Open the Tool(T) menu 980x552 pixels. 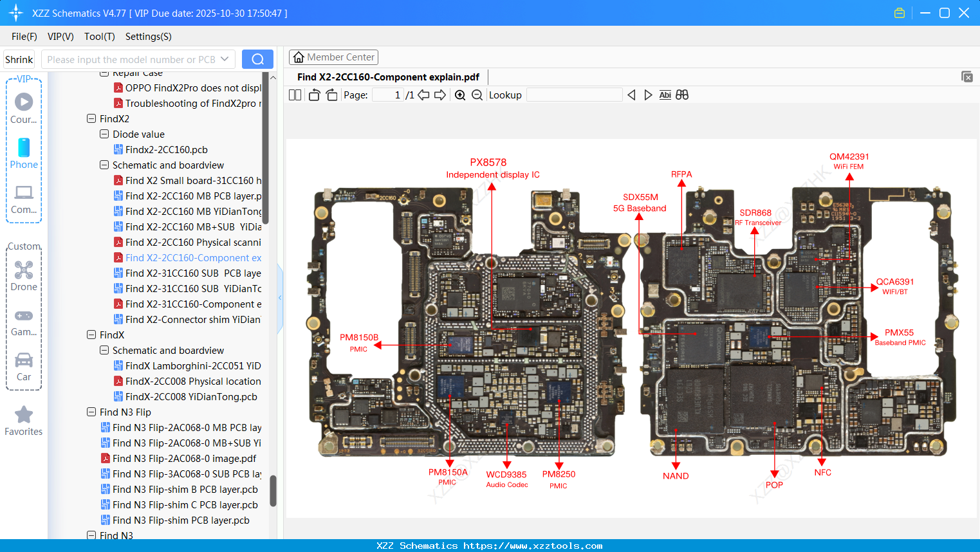click(x=99, y=37)
